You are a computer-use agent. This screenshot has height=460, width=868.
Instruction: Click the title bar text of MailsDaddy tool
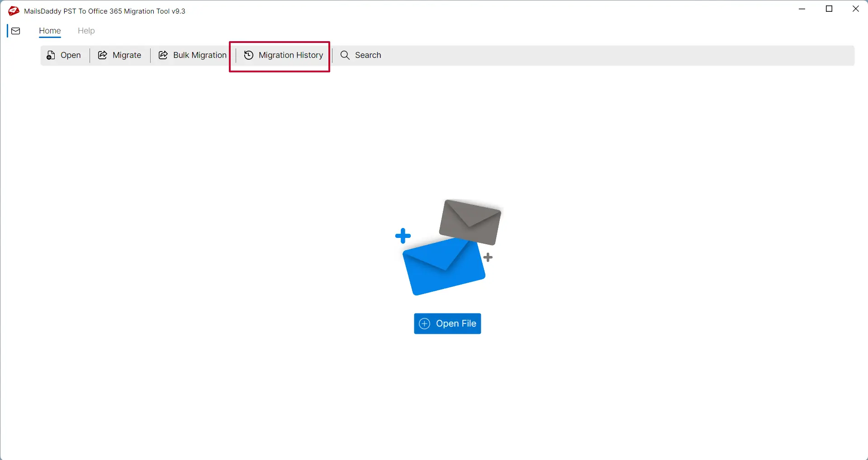(x=105, y=11)
